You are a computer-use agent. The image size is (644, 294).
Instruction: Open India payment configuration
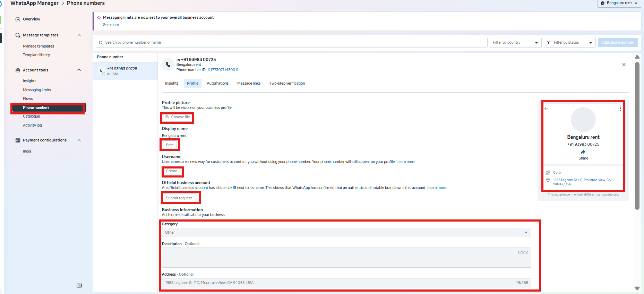(27, 152)
